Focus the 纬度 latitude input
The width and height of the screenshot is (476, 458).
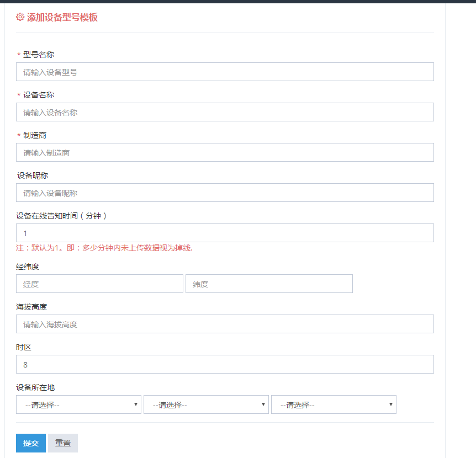pos(269,284)
